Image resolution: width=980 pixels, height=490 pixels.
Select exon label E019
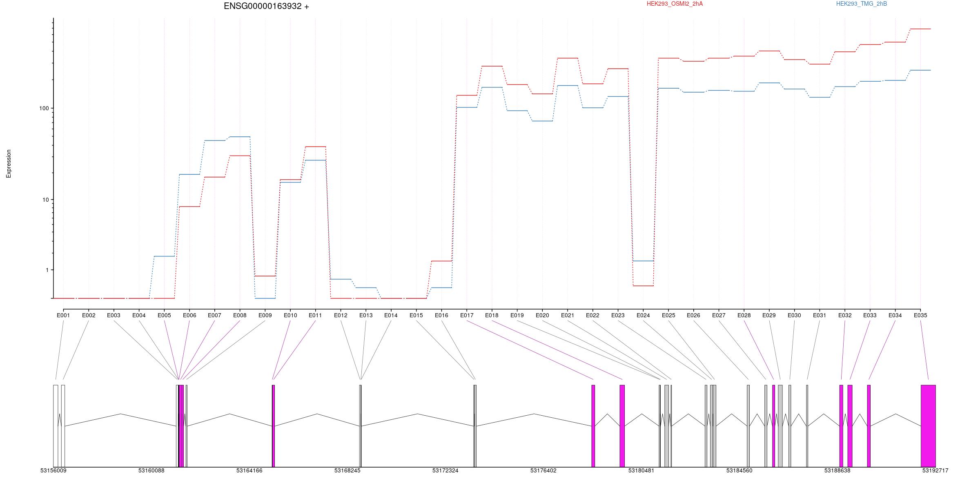coord(517,315)
